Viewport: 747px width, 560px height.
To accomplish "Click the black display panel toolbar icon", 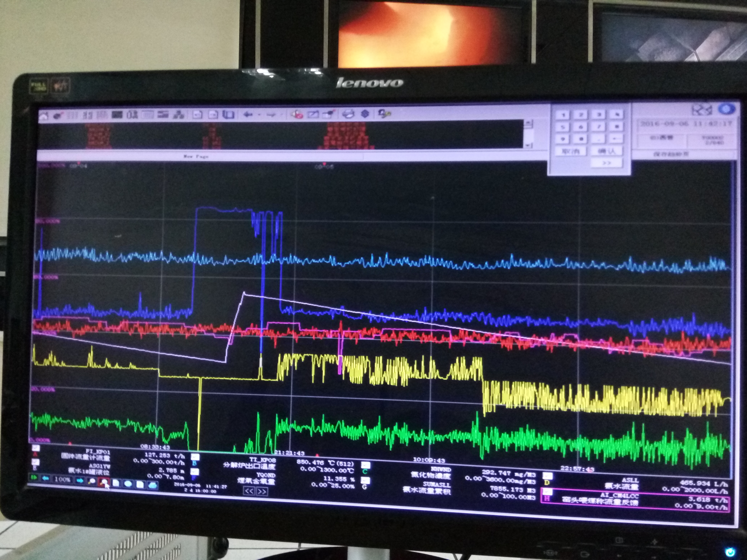I will (117, 115).
